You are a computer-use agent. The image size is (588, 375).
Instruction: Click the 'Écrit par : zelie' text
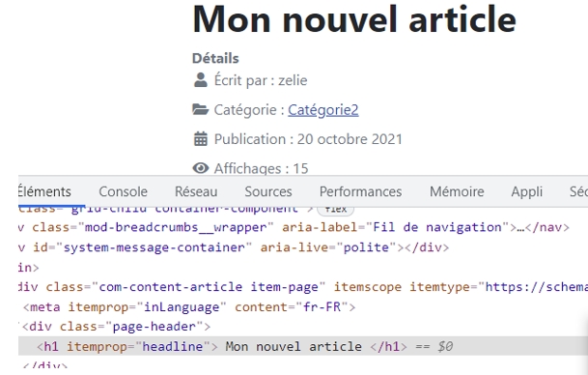261,80
